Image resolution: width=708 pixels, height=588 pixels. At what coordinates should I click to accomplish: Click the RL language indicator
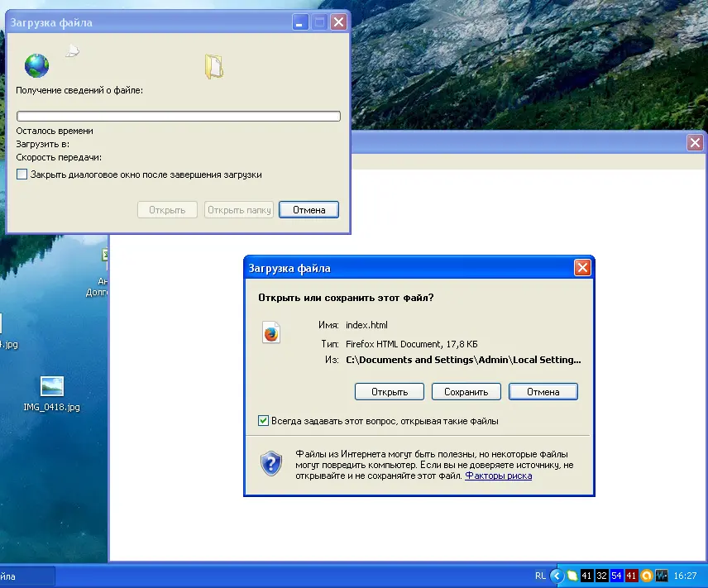(x=540, y=576)
